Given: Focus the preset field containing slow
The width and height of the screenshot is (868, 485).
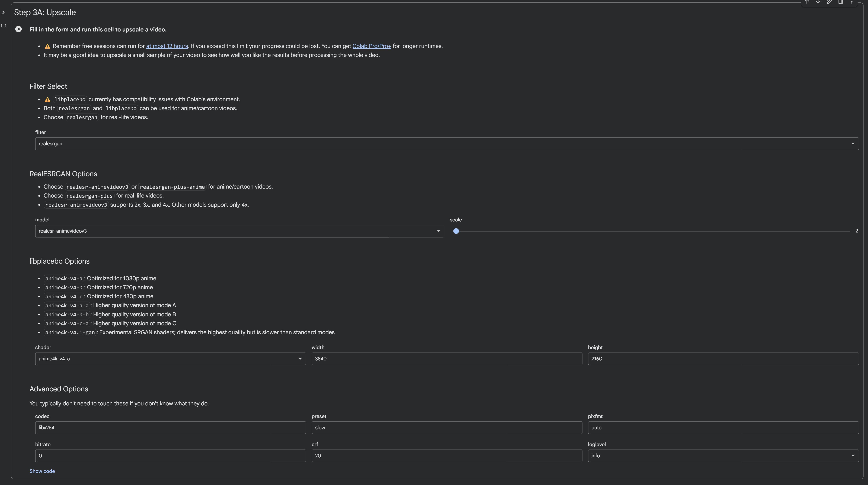Looking at the screenshot, I should (447, 428).
